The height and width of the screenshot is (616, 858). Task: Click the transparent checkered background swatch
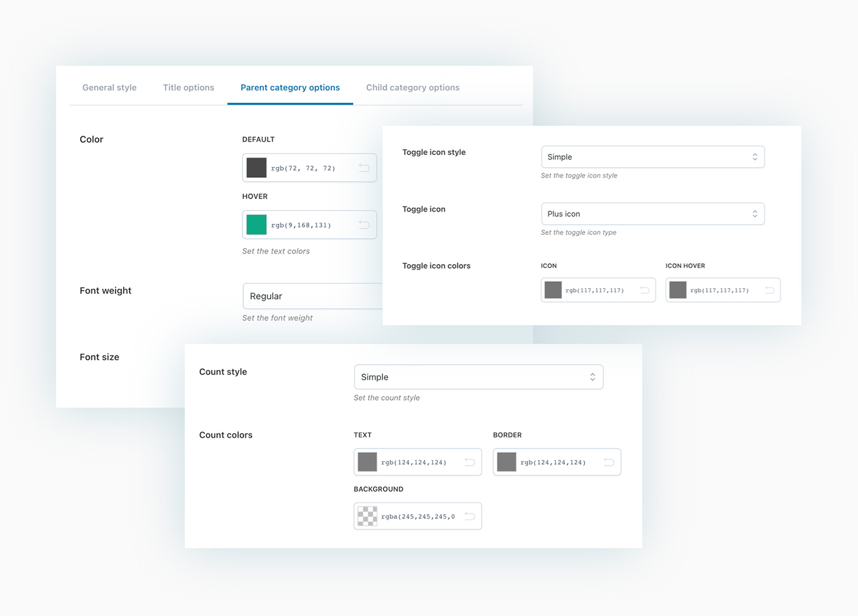tap(367, 516)
